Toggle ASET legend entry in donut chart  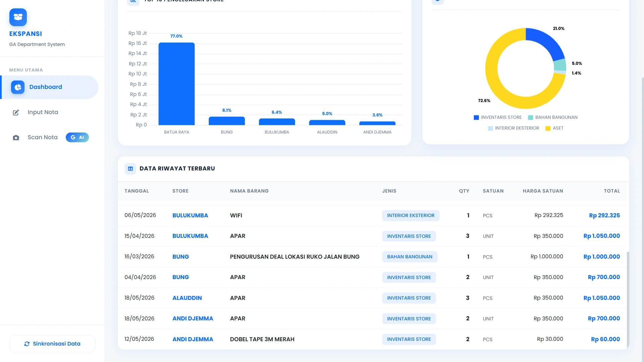[x=554, y=128]
